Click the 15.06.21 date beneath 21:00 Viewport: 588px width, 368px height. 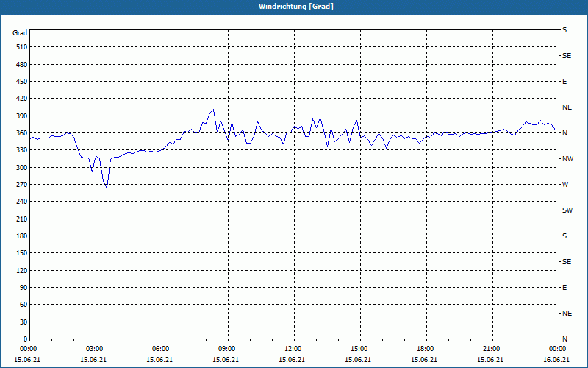490,360
